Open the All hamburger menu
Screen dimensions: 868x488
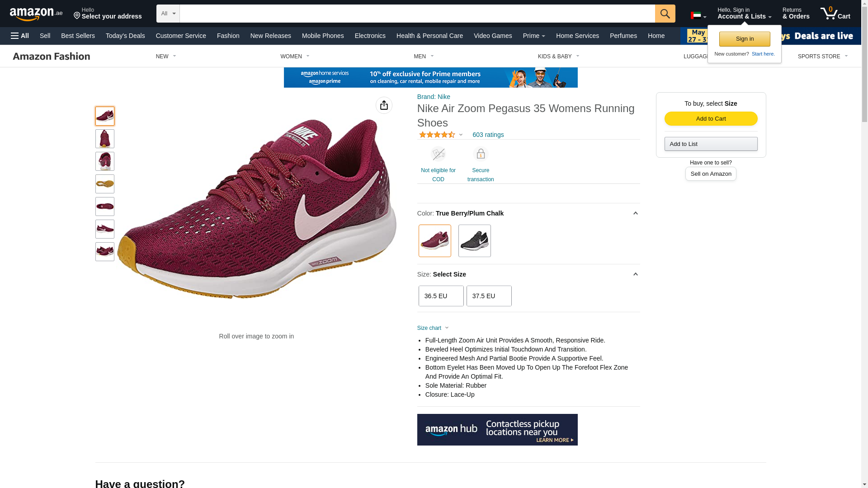20,36
